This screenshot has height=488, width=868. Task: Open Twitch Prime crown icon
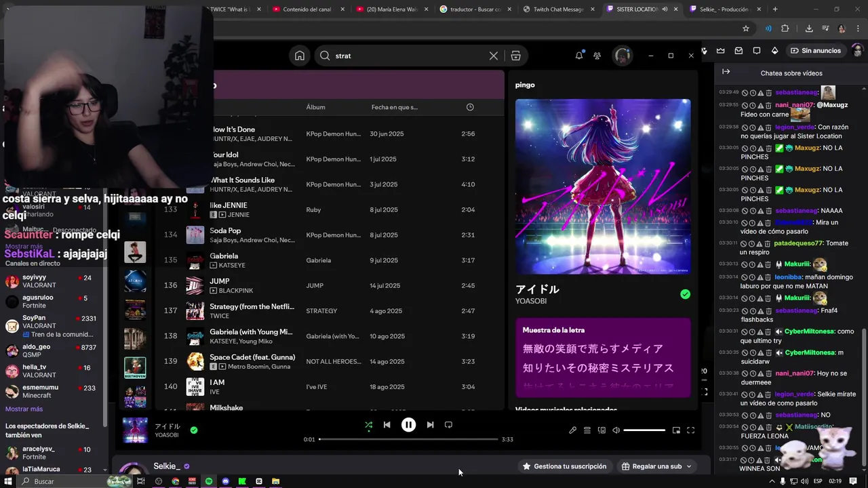coord(720,51)
